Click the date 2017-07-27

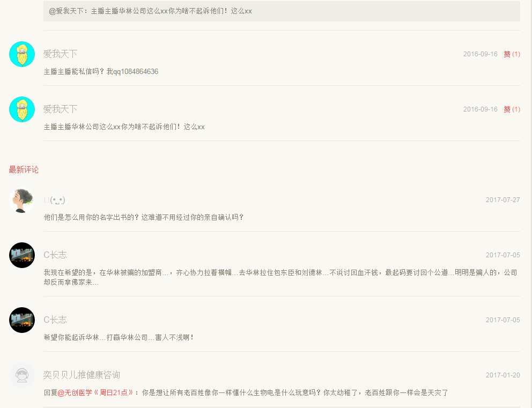(503, 200)
